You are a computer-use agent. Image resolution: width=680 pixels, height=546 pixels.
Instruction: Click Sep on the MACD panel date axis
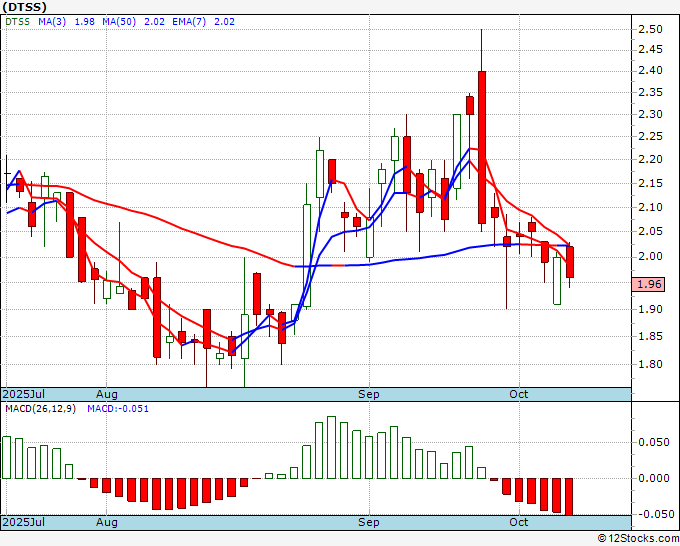pos(369,522)
